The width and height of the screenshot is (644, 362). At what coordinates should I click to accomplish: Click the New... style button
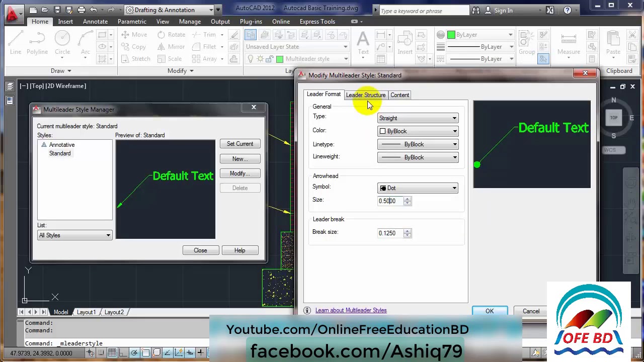pos(240,159)
